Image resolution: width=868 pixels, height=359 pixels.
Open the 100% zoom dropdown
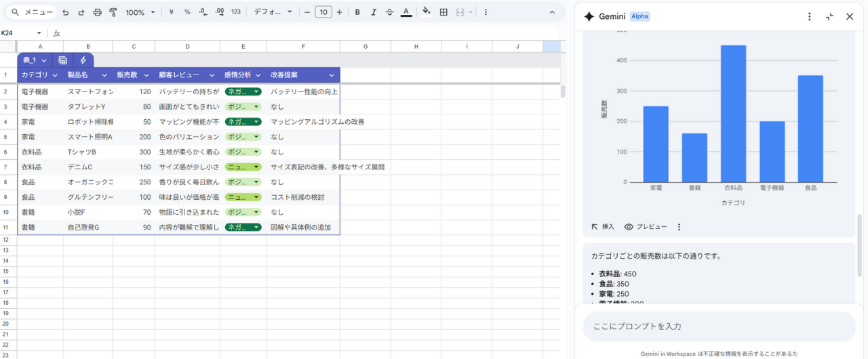coord(140,12)
